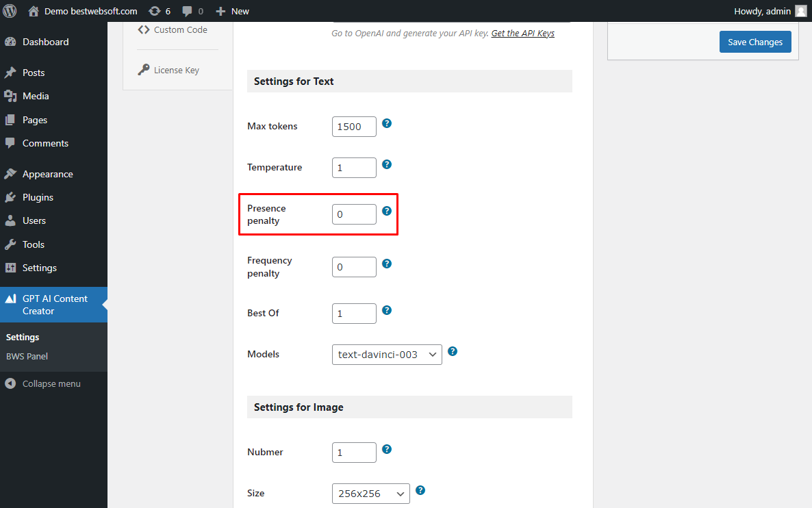Open Appearance menu item
This screenshot has width=812, height=508.
click(53, 174)
